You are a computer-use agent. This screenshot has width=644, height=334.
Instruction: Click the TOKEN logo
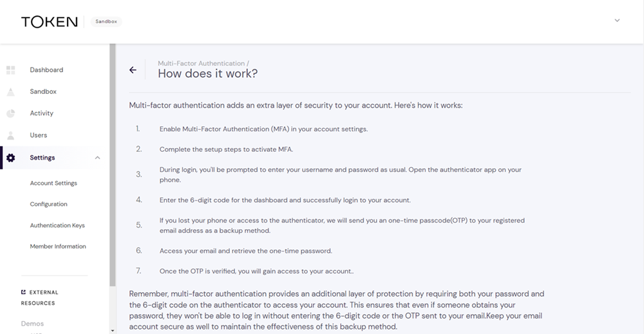click(x=49, y=22)
